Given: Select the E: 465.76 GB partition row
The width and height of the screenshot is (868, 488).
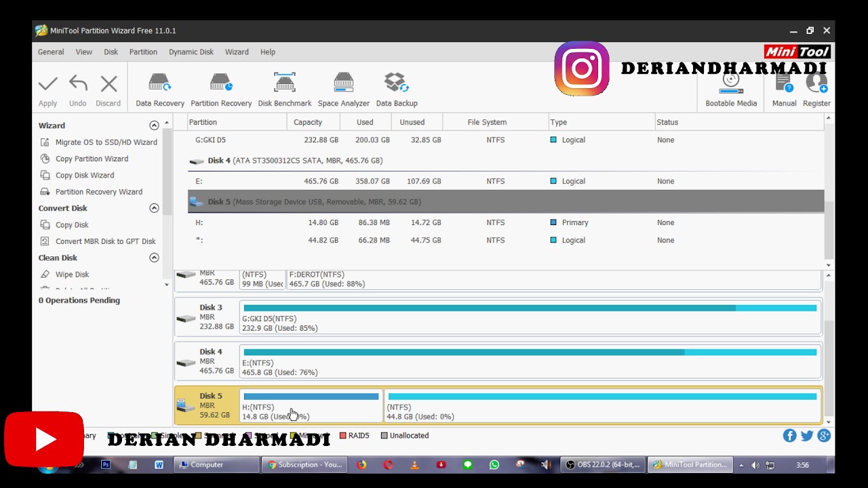Looking at the screenshot, I should coord(506,181).
